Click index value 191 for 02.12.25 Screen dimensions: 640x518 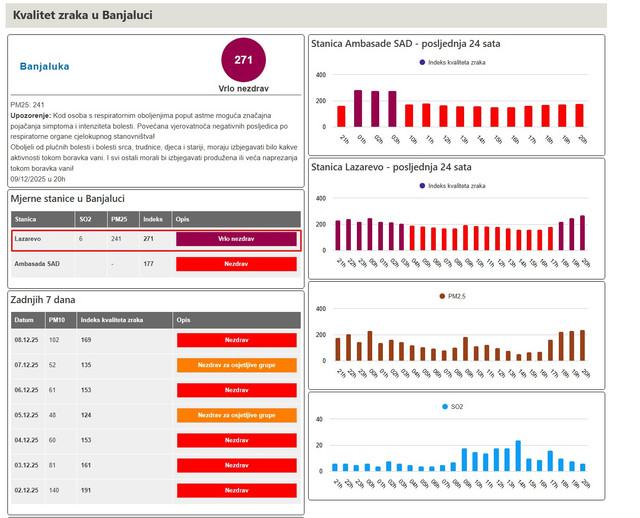(86, 490)
